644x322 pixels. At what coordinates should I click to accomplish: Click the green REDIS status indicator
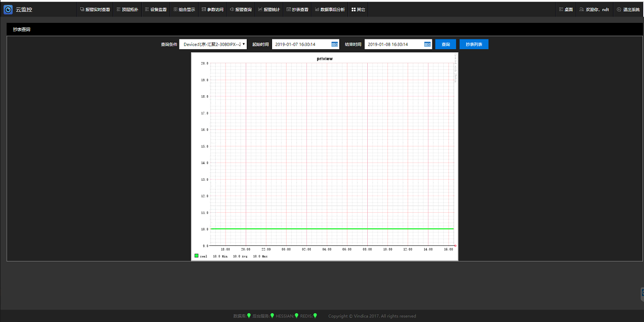click(315, 315)
